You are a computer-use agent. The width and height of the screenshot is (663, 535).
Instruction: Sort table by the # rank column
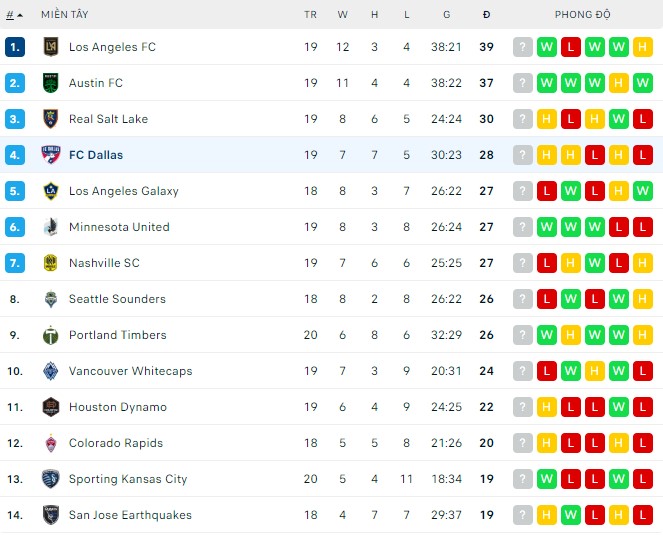point(13,15)
